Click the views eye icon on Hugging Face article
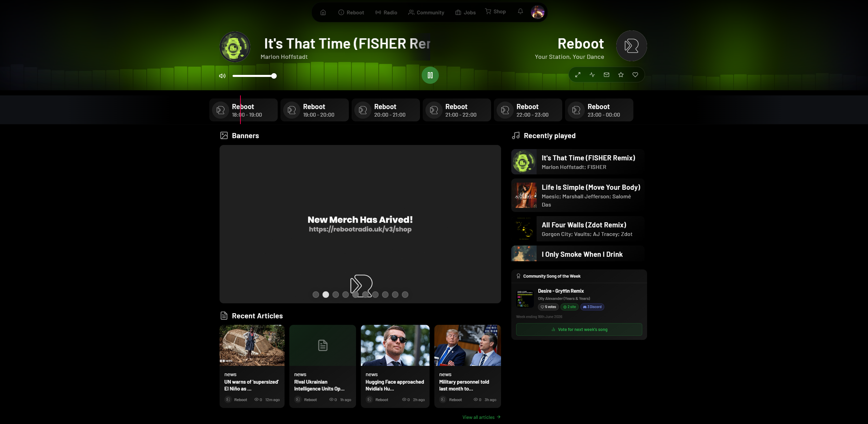This screenshot has height=424, width=868. coord(404,399)
